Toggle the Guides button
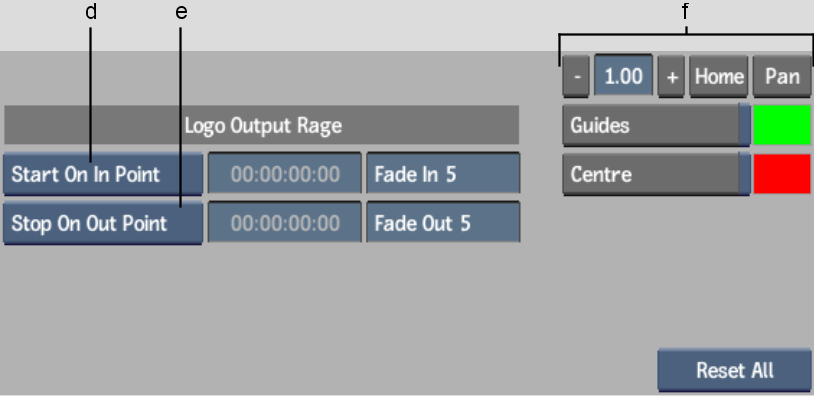The image size is (814, 396). pos(656,125)
